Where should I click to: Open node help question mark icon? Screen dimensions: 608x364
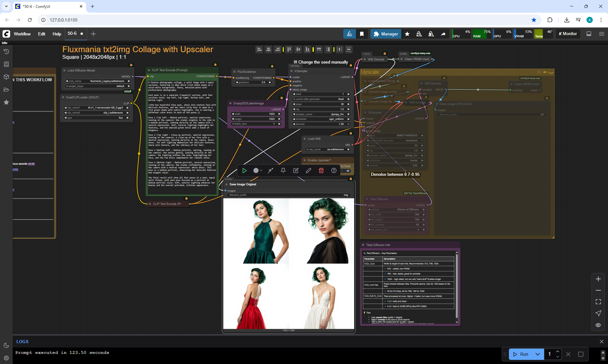[334, 171]
